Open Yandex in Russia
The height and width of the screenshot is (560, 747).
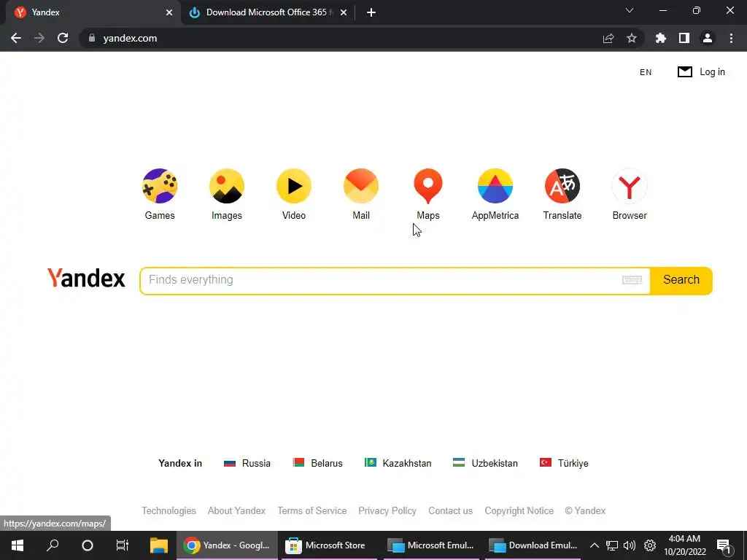click(x=247, y=463)
